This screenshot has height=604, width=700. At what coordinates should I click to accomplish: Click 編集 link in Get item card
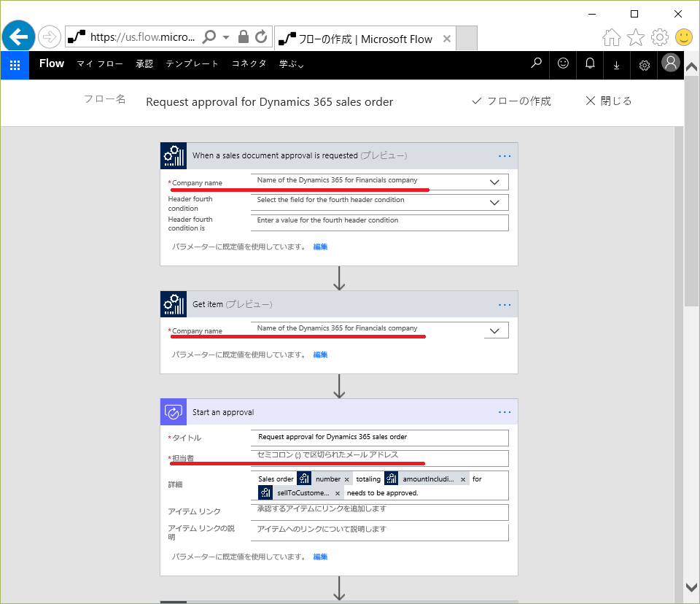[320, 355]
